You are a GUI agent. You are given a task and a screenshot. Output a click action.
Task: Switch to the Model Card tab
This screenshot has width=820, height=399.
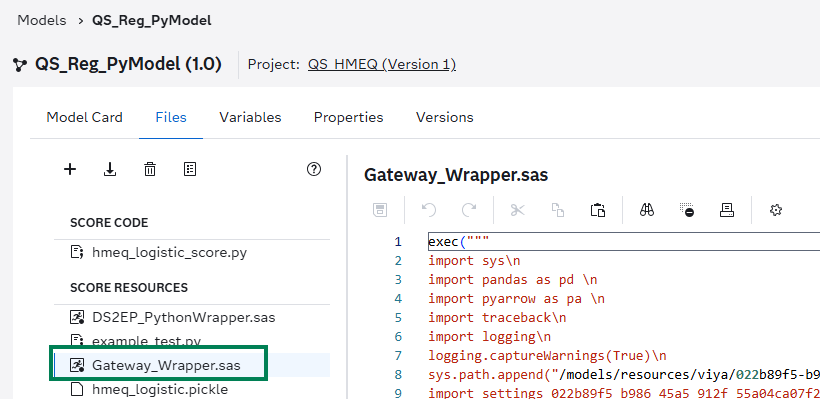point(84,117)
